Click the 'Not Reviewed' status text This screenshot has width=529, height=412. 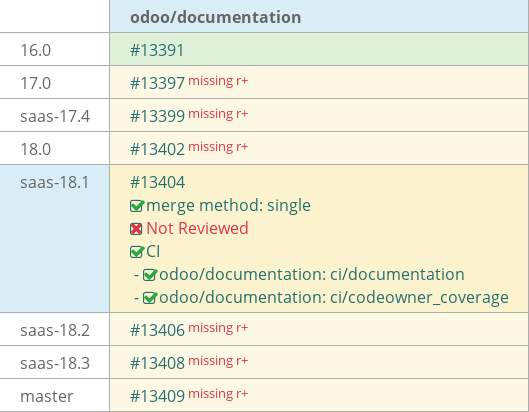[197, 228]
